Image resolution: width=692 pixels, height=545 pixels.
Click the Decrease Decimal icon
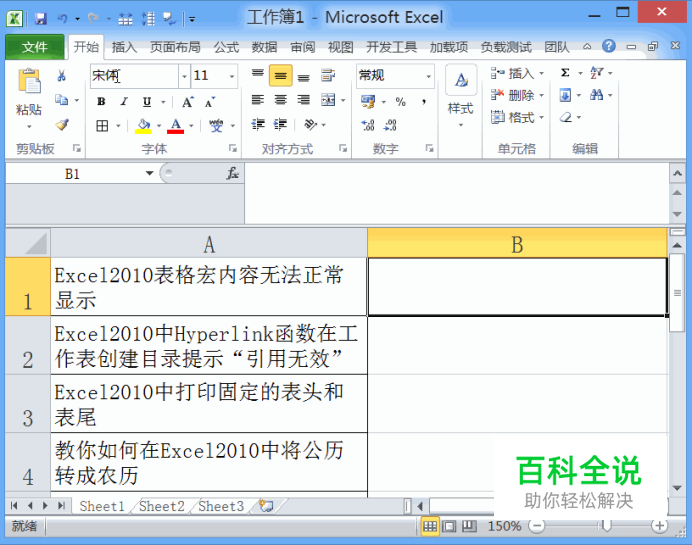click(390, 126)
